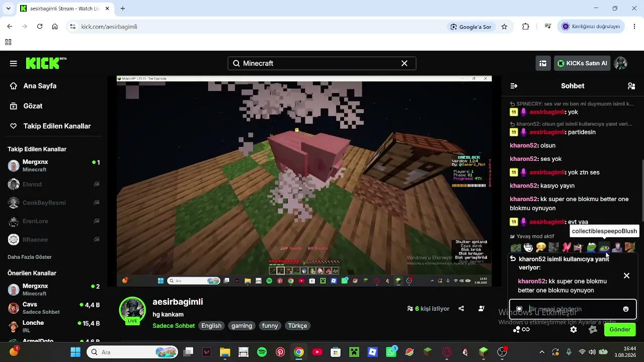Click the chat identity badge icon in input

click(x=519, y=309)
